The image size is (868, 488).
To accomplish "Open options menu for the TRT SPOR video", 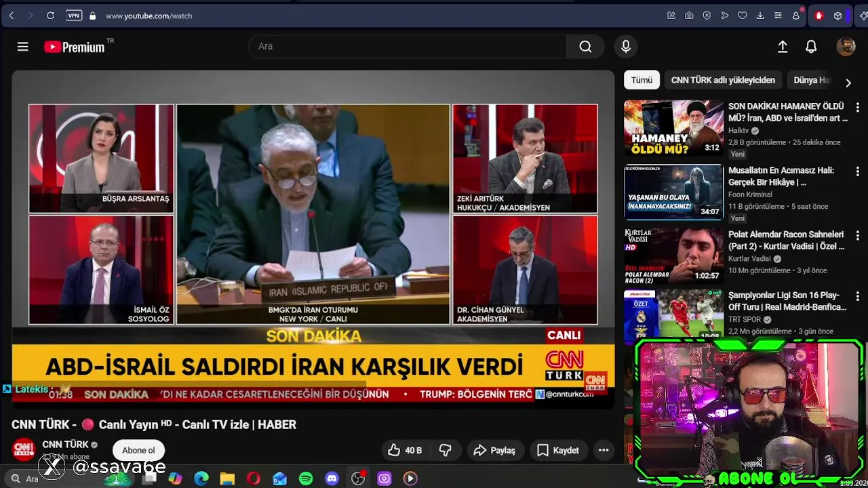I will point(857,296).
